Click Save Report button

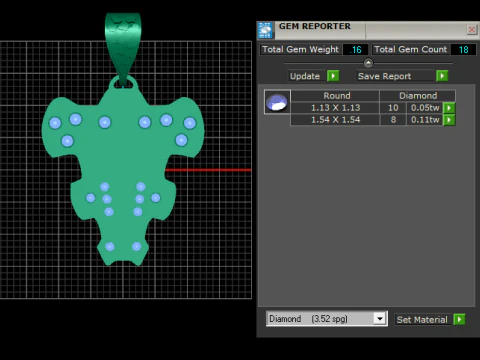pos(395,76)
